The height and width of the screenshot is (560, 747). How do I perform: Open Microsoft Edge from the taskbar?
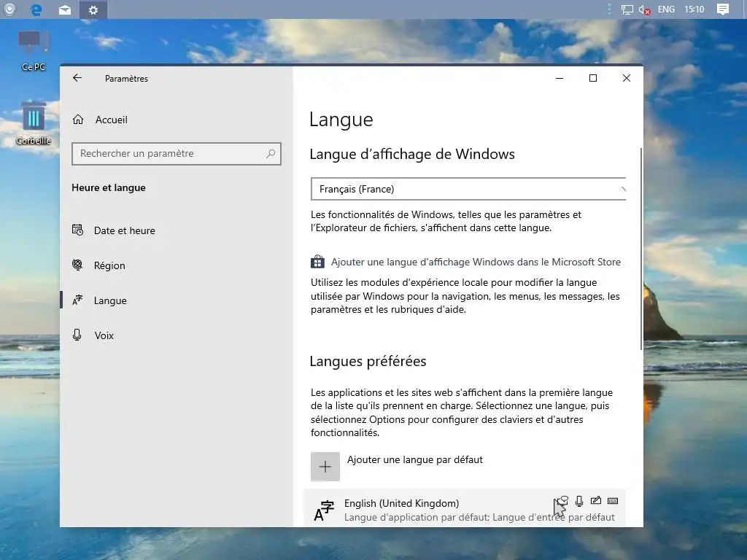[36, 9]
